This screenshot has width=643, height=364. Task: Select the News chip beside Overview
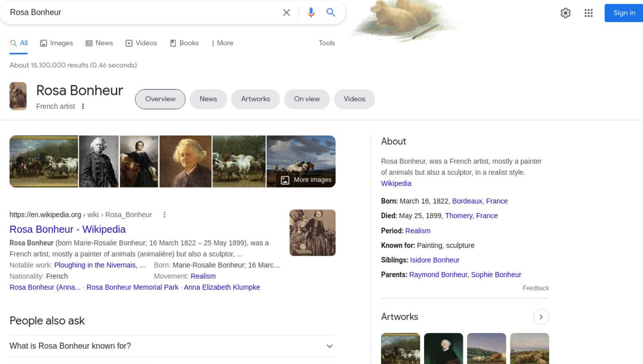pos(208,99)
